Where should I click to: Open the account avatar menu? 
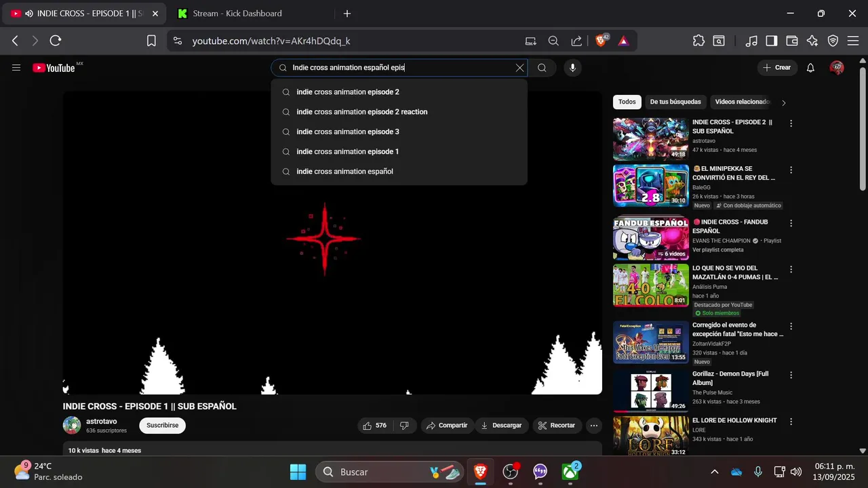click(x=837, y=68)
